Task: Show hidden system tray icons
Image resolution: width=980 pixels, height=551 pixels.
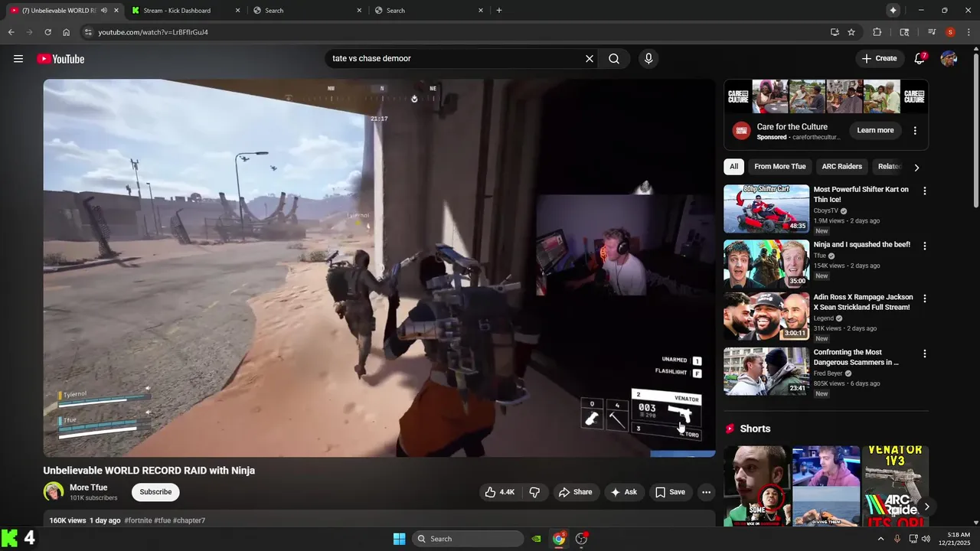Action: 880,539
